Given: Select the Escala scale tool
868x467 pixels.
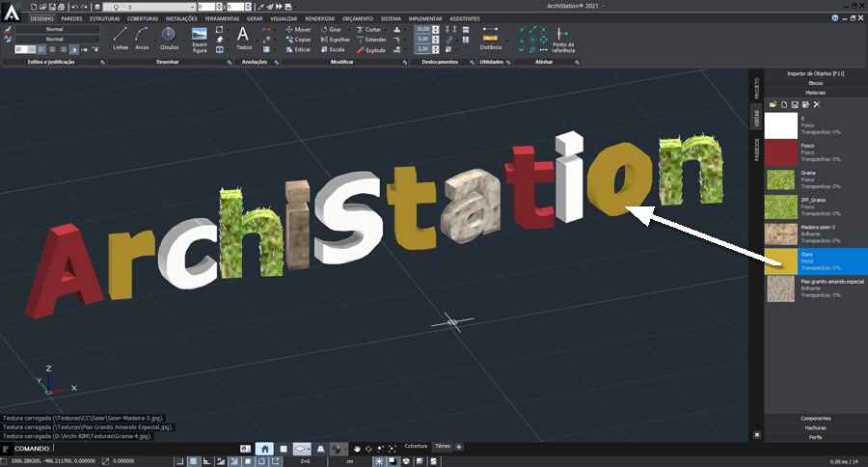Looking at the screenshot, I should pos(333,49).
